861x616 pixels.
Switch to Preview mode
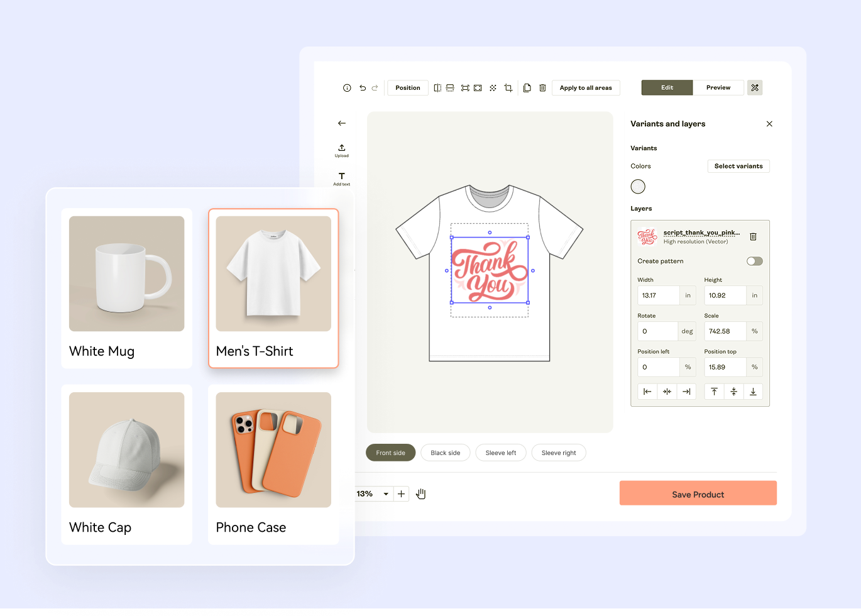(718, 88)
